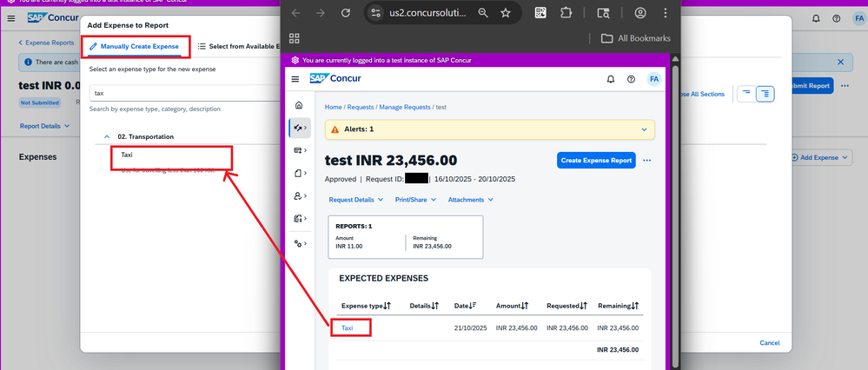
Task: Open the Attachments dropdown
Action: click(471, 200)
